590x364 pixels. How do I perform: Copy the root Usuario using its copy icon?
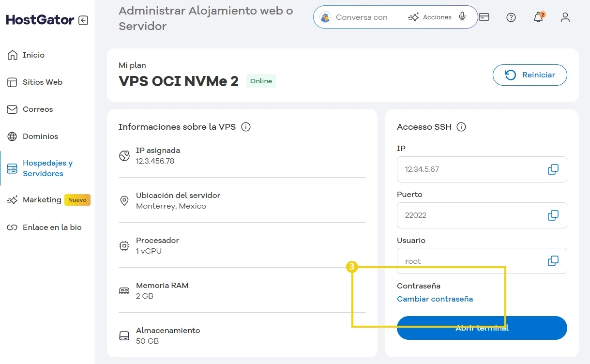coord(553,261)
